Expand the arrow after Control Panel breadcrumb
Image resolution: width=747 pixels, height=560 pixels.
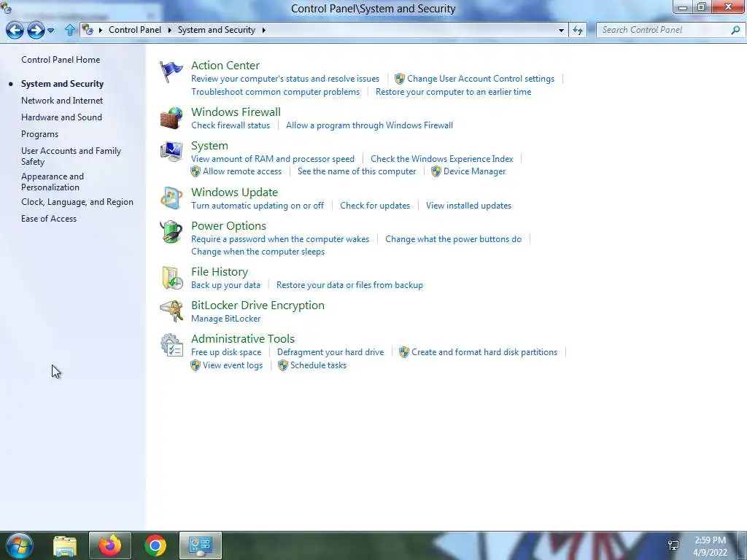pos(169,30)
